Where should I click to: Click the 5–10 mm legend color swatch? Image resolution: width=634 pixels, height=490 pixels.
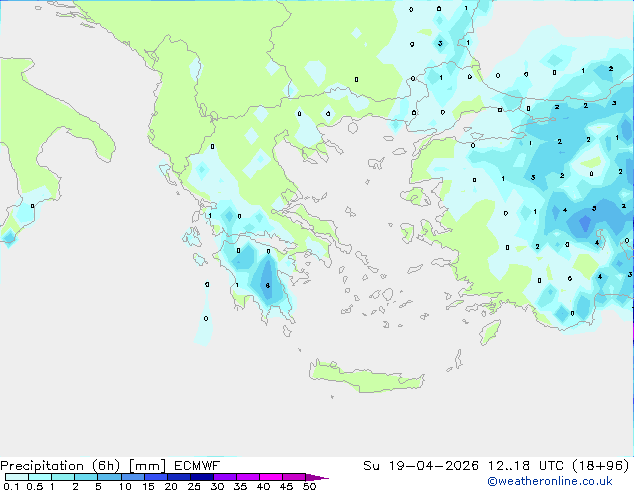coord(109,477)
